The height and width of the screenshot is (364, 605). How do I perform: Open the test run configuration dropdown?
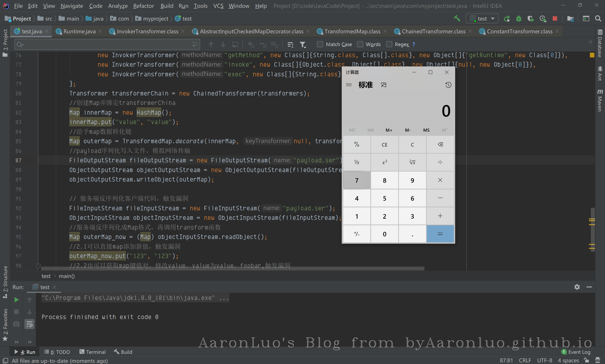pyautogui.click(x=482, y=19)
